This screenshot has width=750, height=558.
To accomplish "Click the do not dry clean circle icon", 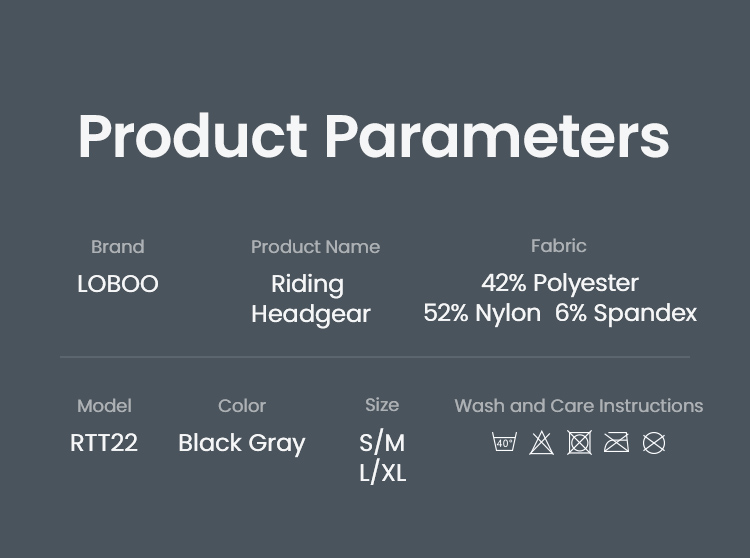I will coord(654,442).
